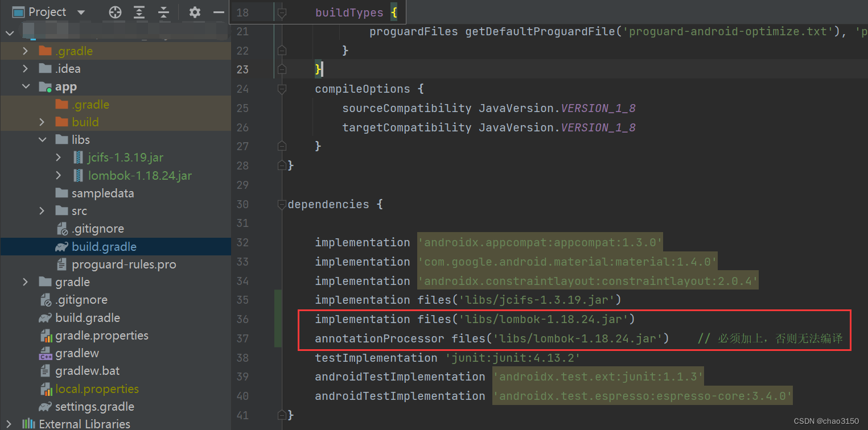Image resolution: width=868 pixels, height=430 pixels.
Task: Click the Project tool window tab label
Action: pyautogui.click(x=48, y=11)
